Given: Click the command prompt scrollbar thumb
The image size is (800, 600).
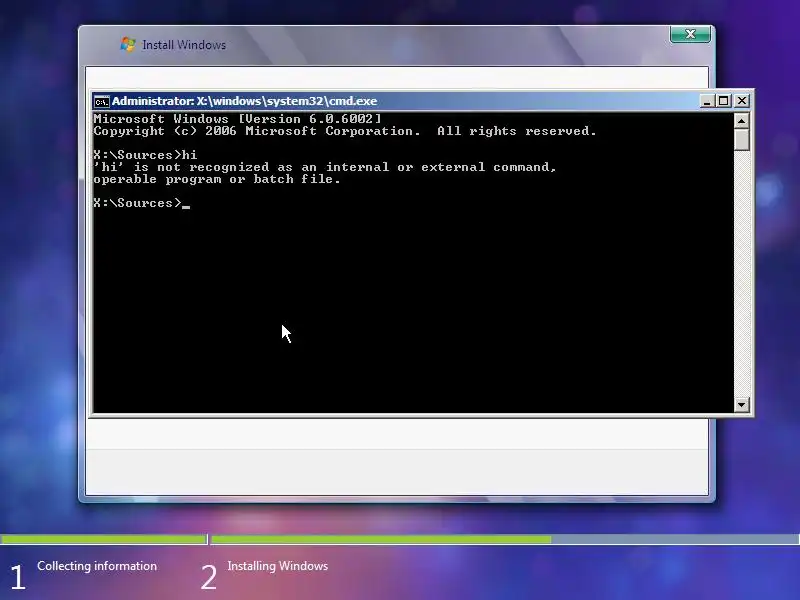Looking at the screenshot, I should (741, 139).
